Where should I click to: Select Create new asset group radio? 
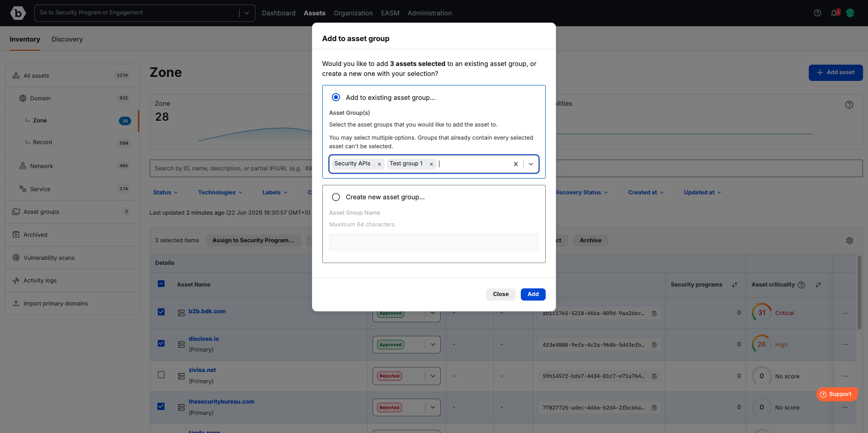pos(336,197)
